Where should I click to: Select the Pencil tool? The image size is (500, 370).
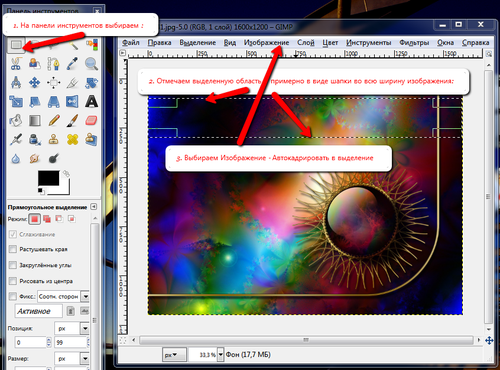[x=53, y=120]
